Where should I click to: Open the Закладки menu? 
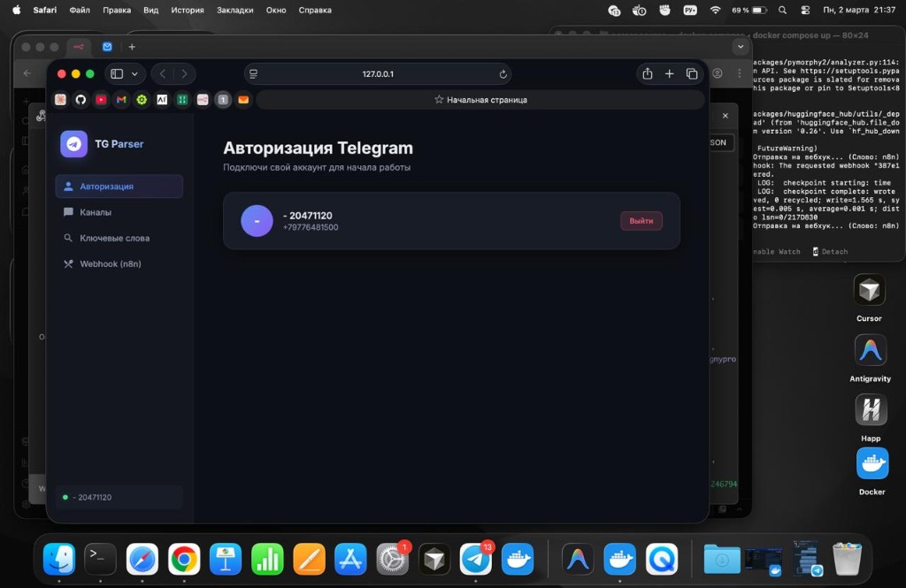coord(234,10)
